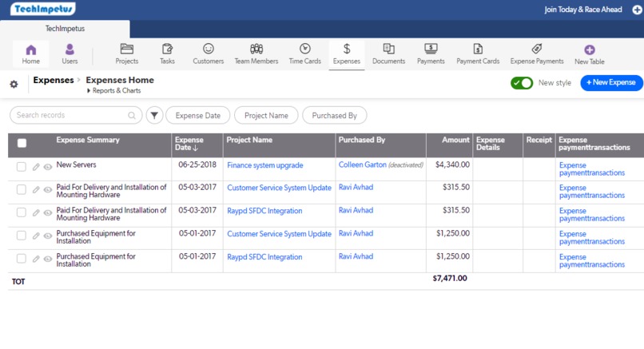This screenshot has width=644, height=349.
Task: Go to the Home icon
Action: [x=31, y=50]
